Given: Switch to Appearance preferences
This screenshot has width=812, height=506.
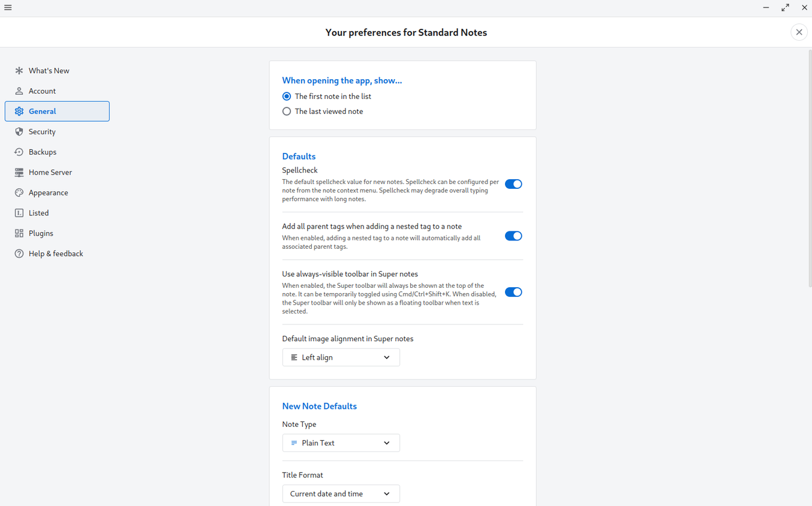Looking at the screenshot, I should click(57, 193).
